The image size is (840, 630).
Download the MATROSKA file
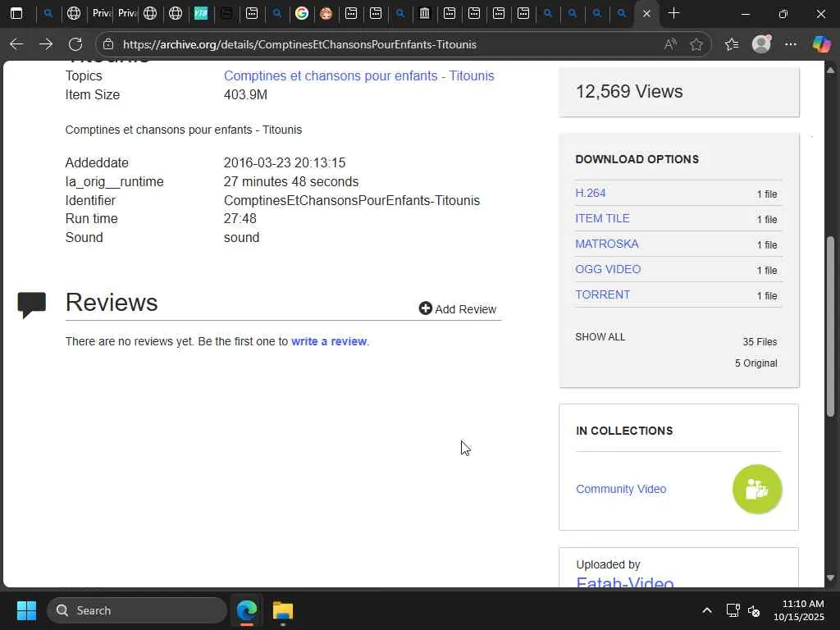(x=607, y=244)
